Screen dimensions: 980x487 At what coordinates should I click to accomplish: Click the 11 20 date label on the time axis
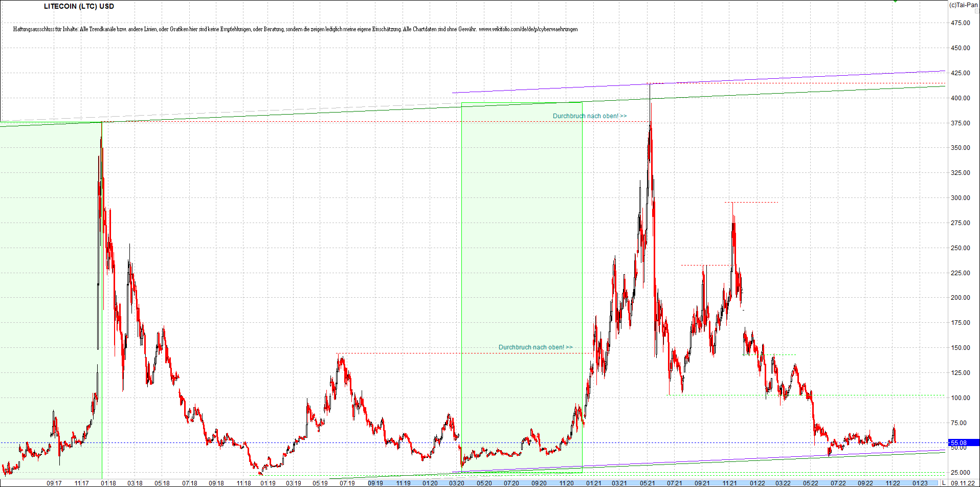[566, 483]
